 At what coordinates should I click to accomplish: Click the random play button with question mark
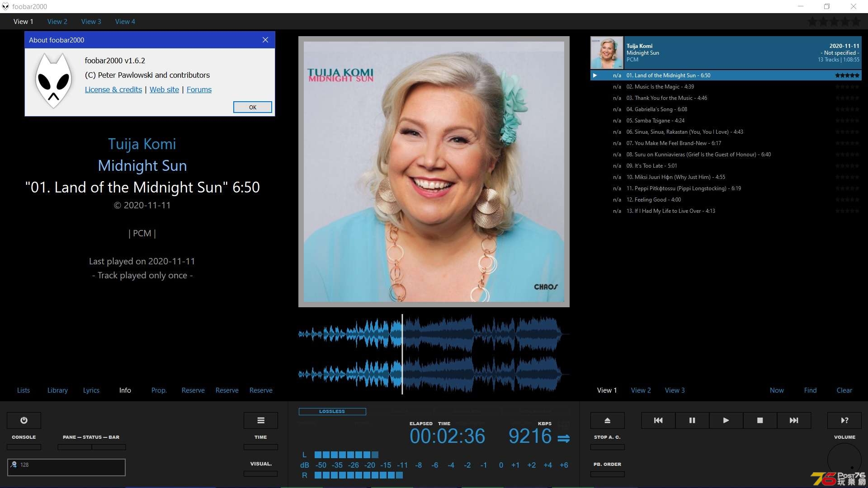(x=844, y=420)
